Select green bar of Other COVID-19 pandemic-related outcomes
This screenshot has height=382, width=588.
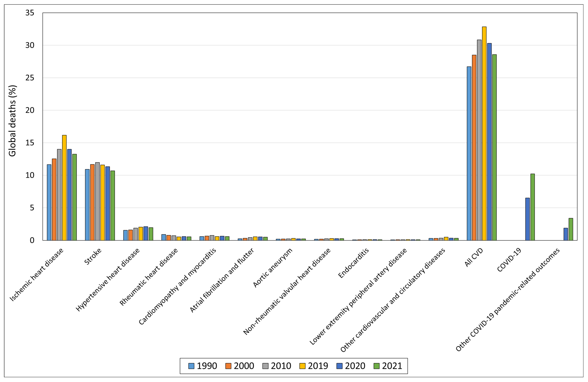coord(571,229)
